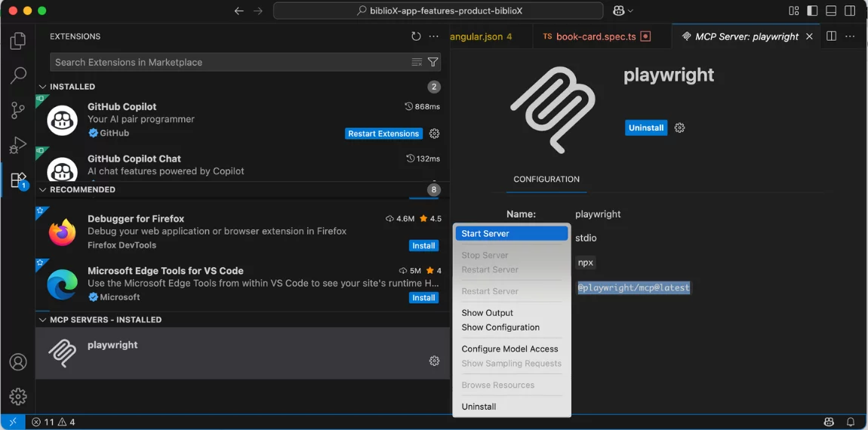Open Accounts icon in activity bar
This screenshot has height=430, width=868.
click(x=18, y=362)
